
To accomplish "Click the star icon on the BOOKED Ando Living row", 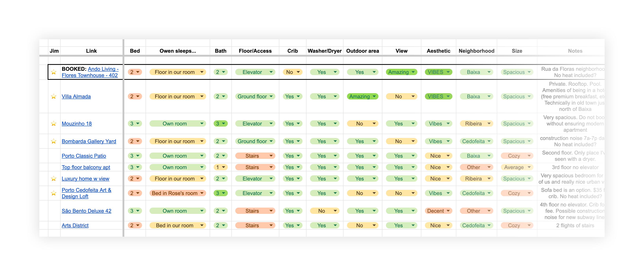I will pyautogui.click(x=54, y=72).
